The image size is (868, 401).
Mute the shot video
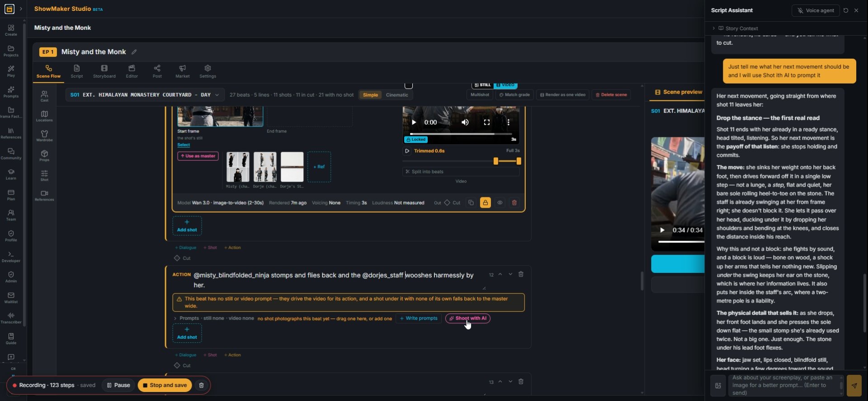pos(465,122)
